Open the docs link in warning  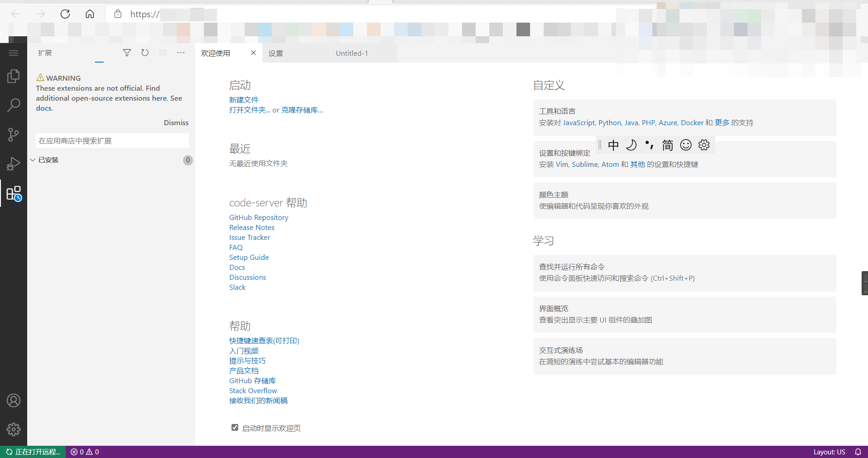pyautogui.click(x=44, y=108)
